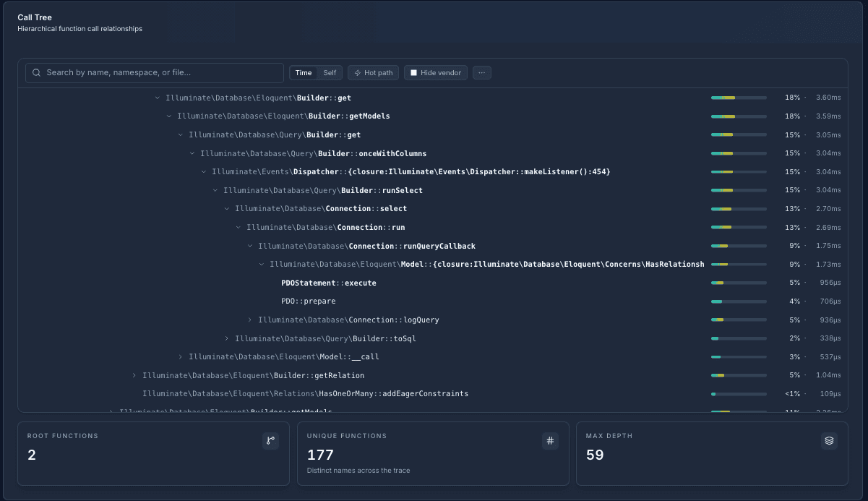This screenshot has height=501, width=868.
Task: Click the Connection::runQueryCallback function name
Action: pos(366,247)
